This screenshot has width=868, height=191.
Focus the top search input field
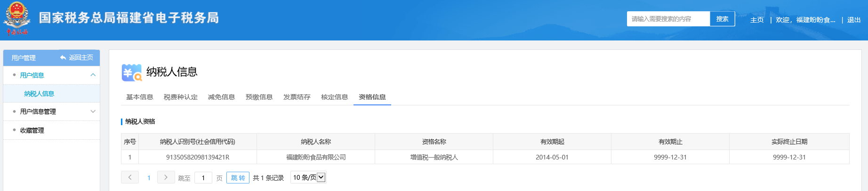point(668,19)
